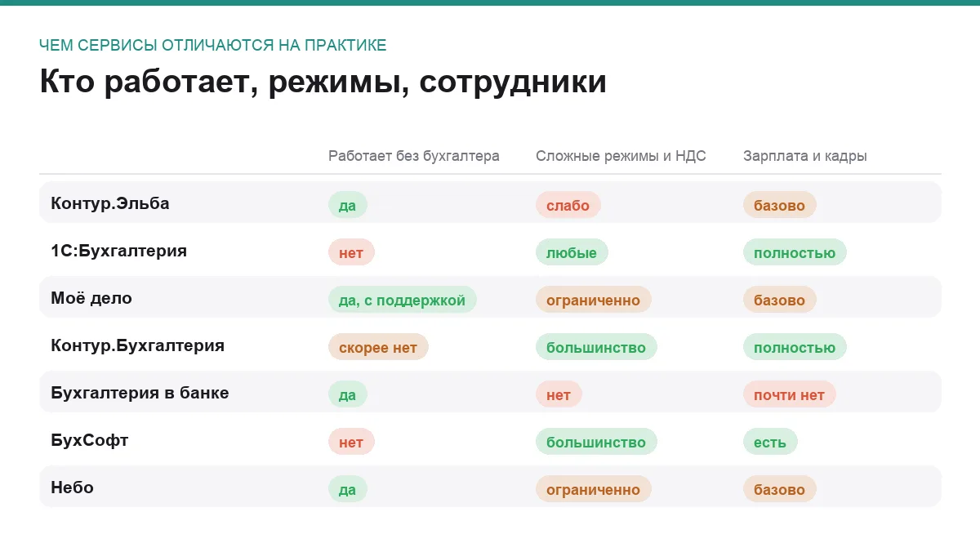Click 'базово' badge in Небо row
The image size is (980, 552).
click(x=780, y=489)
